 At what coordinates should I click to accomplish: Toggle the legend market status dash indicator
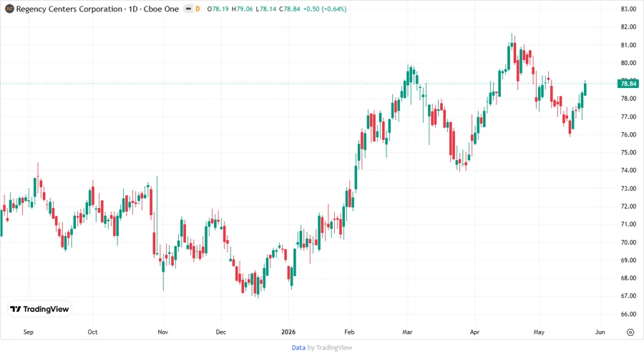[x=188, y=9]
